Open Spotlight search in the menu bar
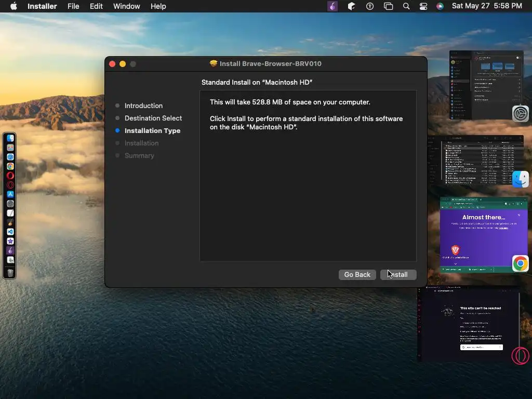The width and height of the screenshot is (532, 399). click(406, 6)
